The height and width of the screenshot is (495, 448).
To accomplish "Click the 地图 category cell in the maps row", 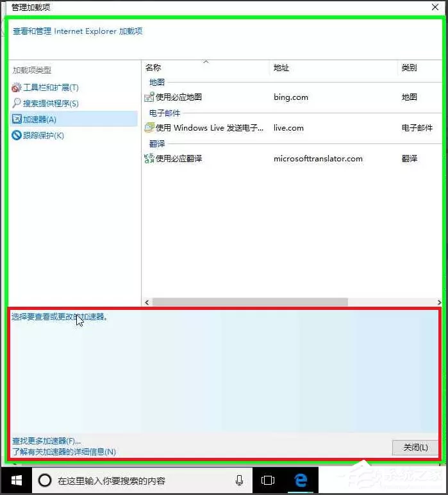I will click(x=410, y=97).
